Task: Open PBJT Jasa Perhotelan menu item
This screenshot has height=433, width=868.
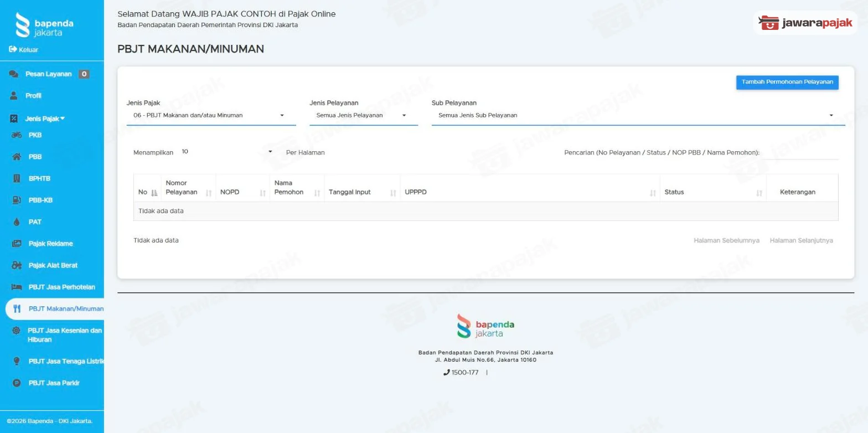Action: coord(62,287)
